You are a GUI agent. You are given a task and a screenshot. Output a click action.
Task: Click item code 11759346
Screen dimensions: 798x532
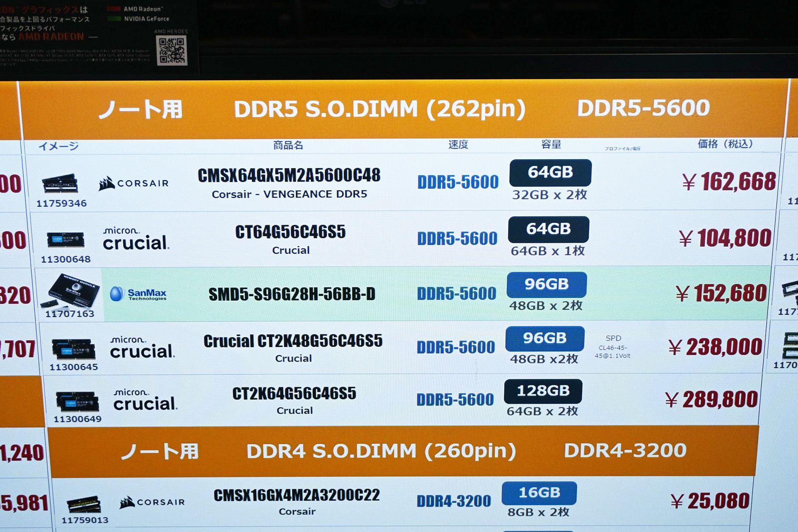pyautogui.click(x=61, y=203)
